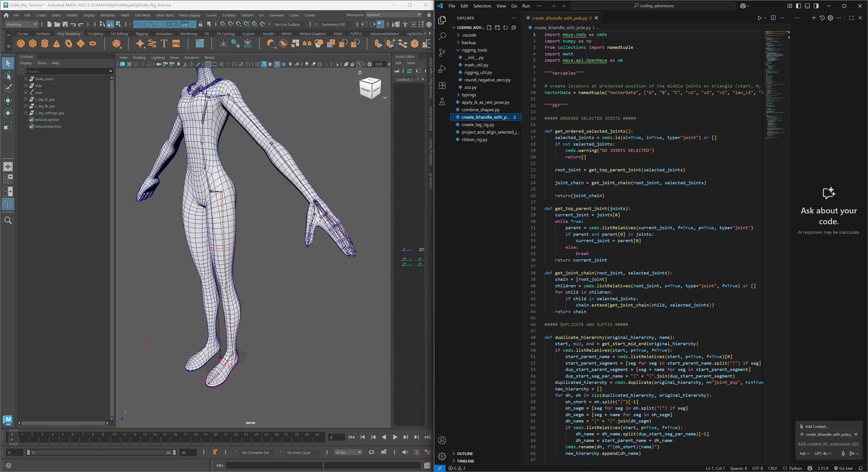Open the 24 fps frame rate dropdown
This screenshot has width=868, height=472.
348,453
